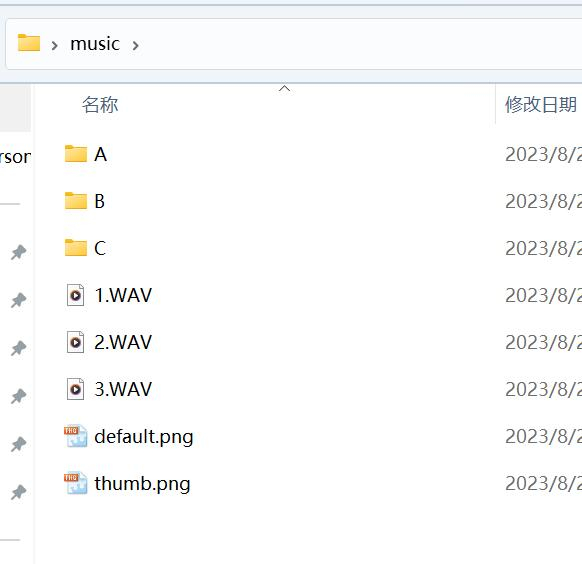Click the modified date of folder B
This screenshot has height=564, width=582.
pyautogui.click(x=543, y=201)
